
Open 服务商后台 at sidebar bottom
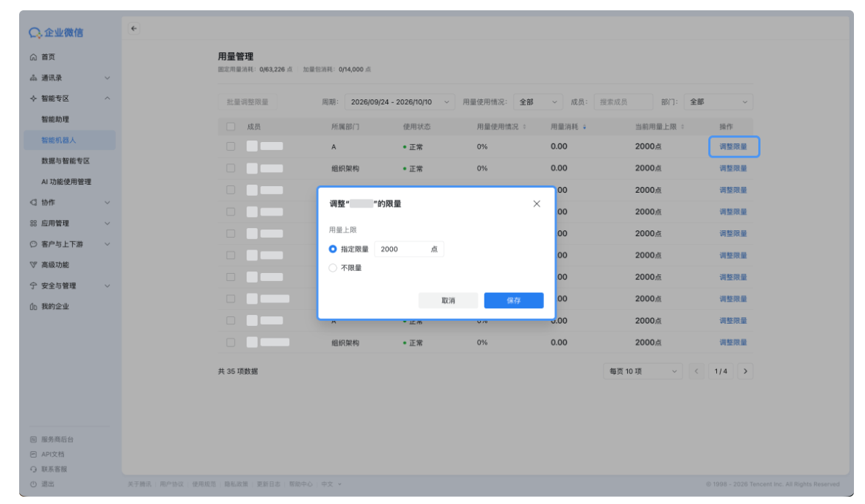57,439
